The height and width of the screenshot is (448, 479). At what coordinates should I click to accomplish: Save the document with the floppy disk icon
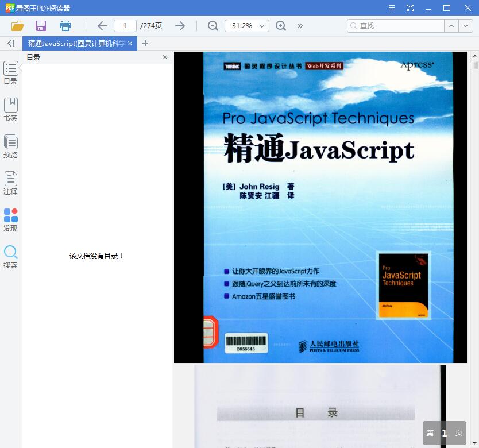click(x=41, y=26)
